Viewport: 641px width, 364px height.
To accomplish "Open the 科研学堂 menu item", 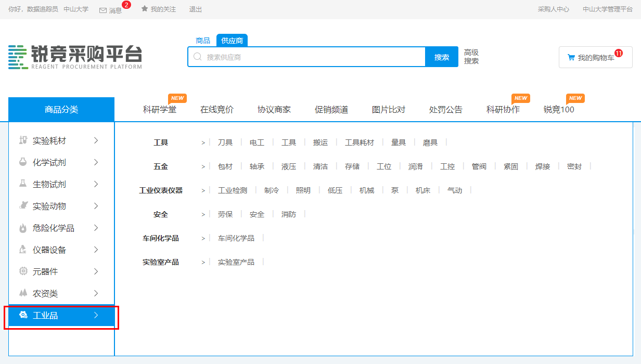I will [x=160, y=110].
